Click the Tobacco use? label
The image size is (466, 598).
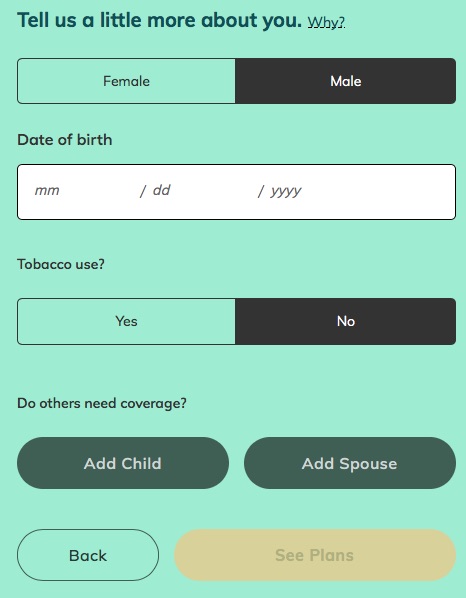point(61,264)
